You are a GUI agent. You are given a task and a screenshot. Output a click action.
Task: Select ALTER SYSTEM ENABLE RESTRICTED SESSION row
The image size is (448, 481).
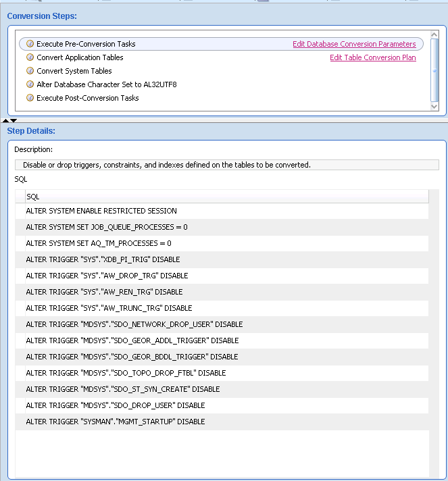coord(222,211)
